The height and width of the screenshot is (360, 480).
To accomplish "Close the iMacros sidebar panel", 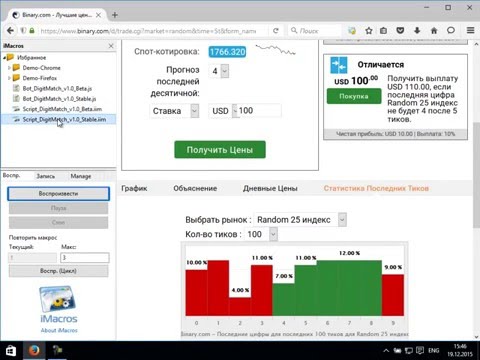I will [x=111, y=46].
